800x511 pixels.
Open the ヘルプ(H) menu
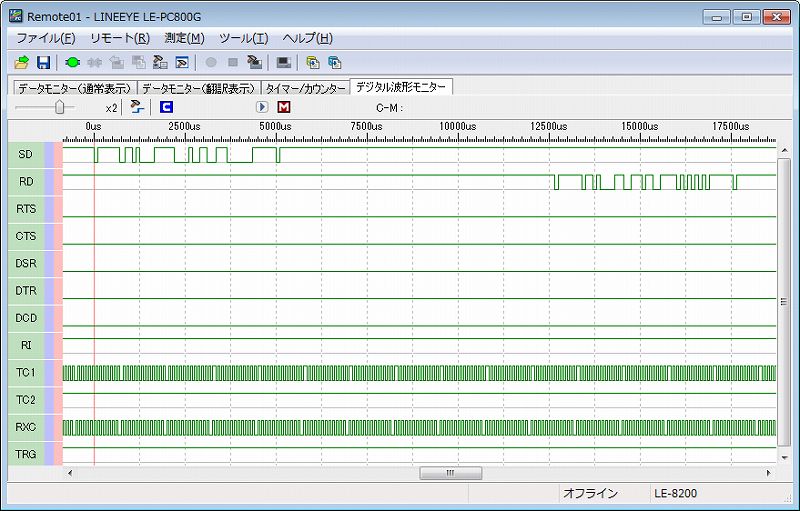click(308, 38)
